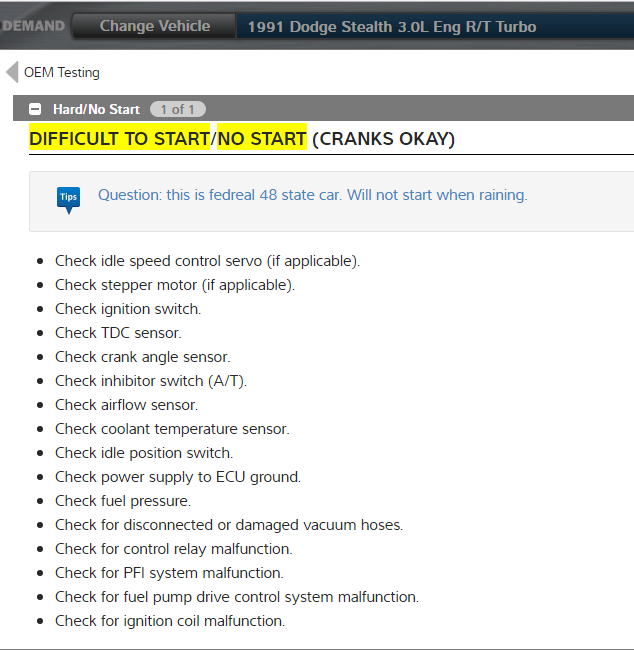This screenshot has height=650, width=634.
Task: Click the back arrow beside OEM Testing
Action: click(x=11, y=72)
